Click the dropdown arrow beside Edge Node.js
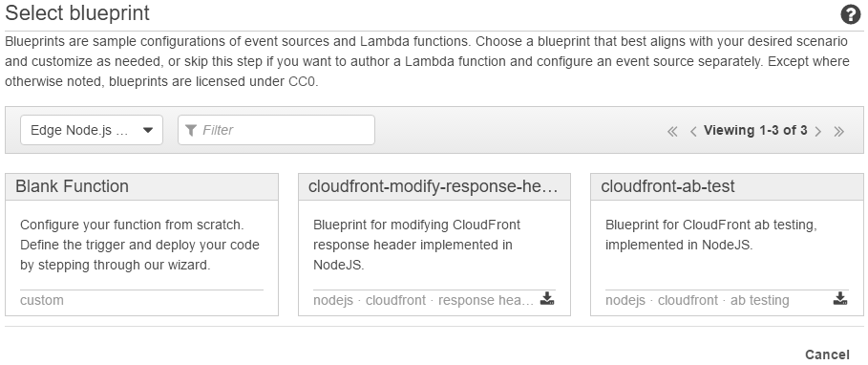Screen dimensions: 868x365 (148, 130)
